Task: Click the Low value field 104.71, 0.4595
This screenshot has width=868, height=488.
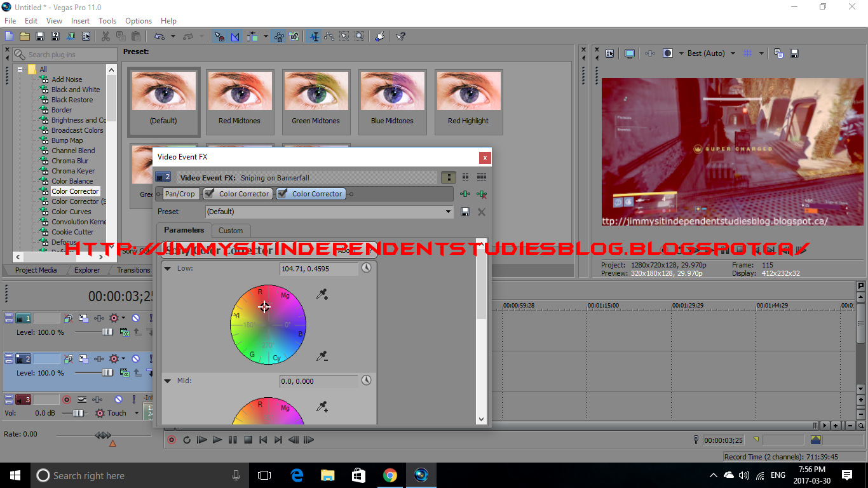Action: (x=319, y=269)
